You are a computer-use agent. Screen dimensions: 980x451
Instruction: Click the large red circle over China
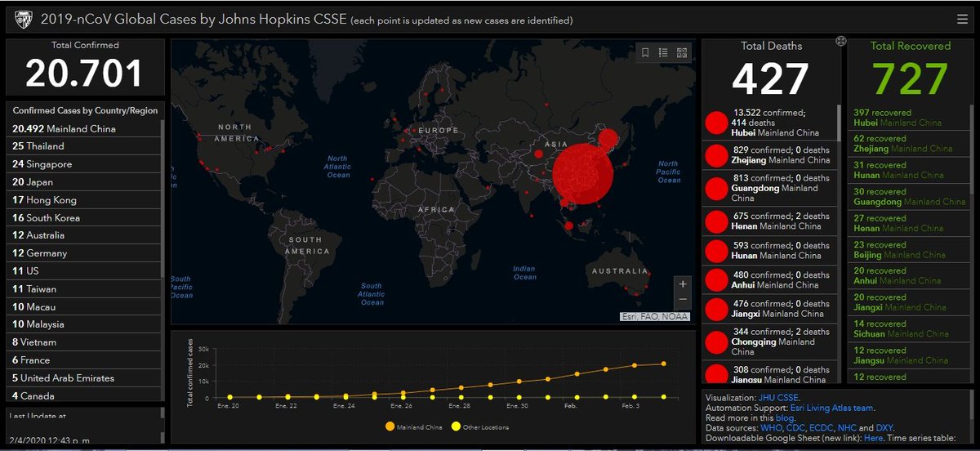[x=583, y=172]
